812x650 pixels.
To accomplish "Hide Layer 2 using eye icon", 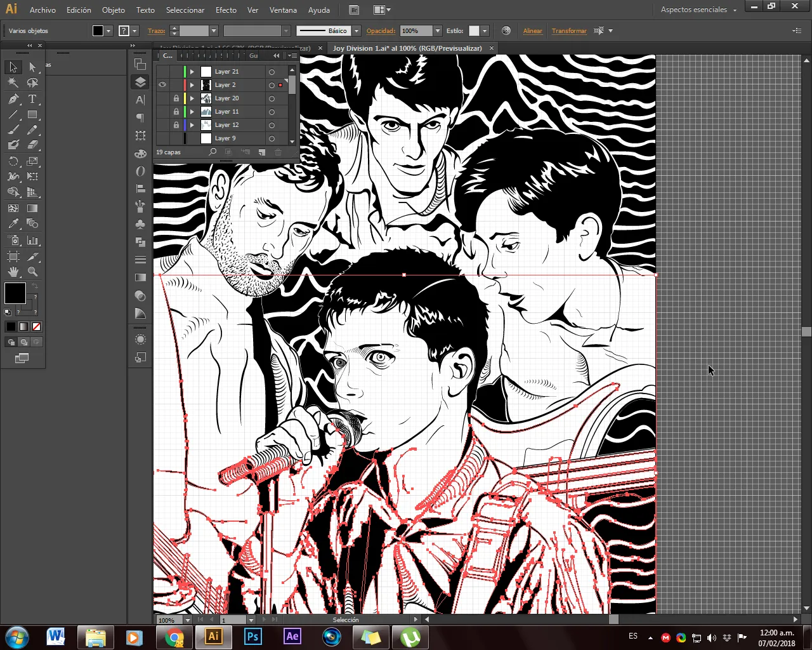I will [162, 85].
